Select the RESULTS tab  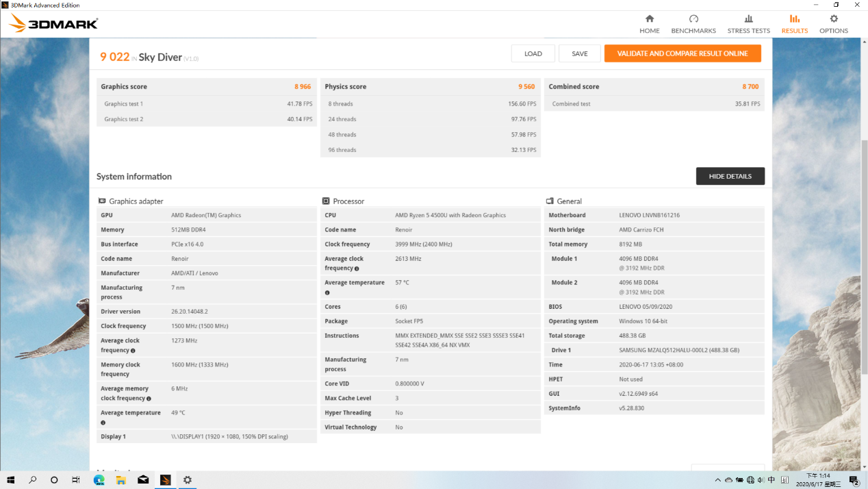795,24
